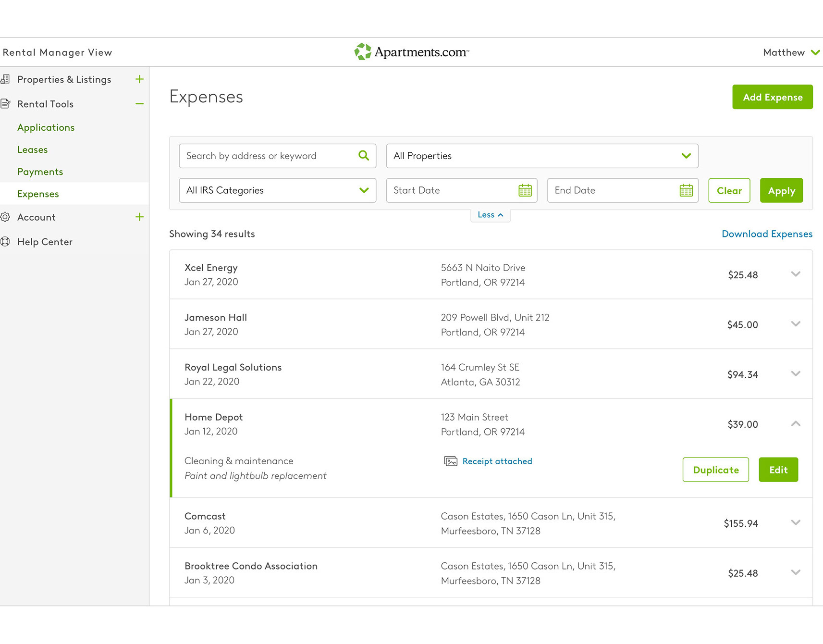Click the Help Center lifebuoy icon
The height and width of the screenshot is (644, 823).
(x=5, y=242)
